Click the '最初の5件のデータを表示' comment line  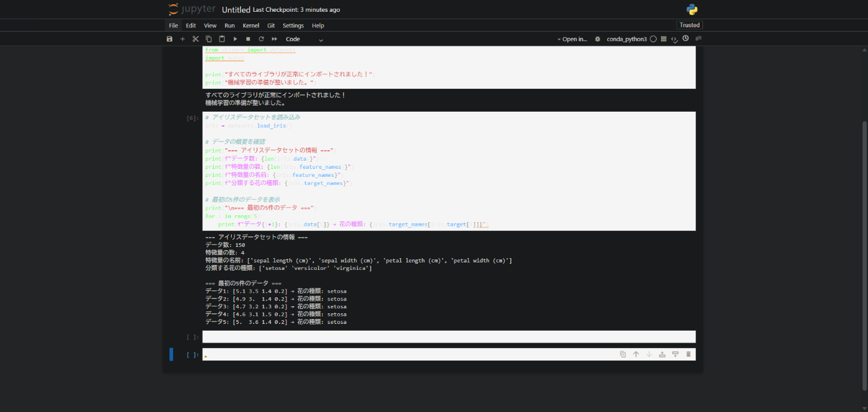click(x=242, y=199)
